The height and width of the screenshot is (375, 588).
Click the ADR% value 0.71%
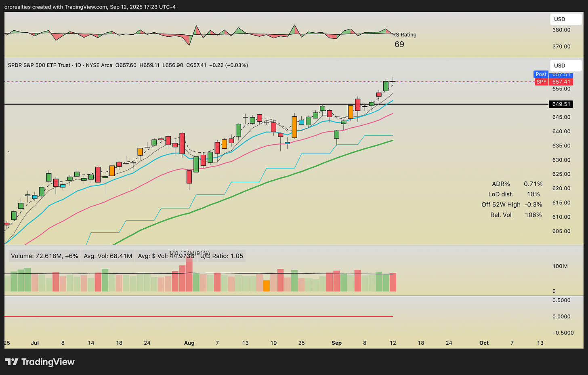point(533,184)
